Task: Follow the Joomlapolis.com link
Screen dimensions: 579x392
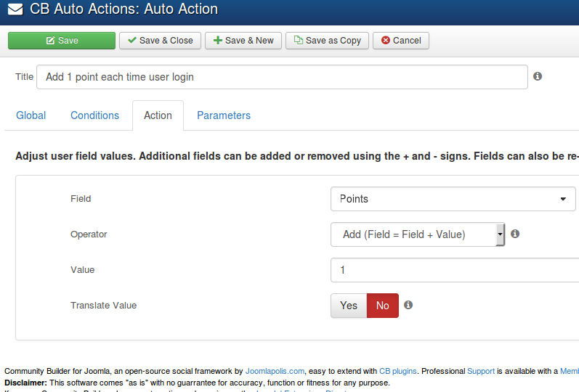Action: [275, 371]
